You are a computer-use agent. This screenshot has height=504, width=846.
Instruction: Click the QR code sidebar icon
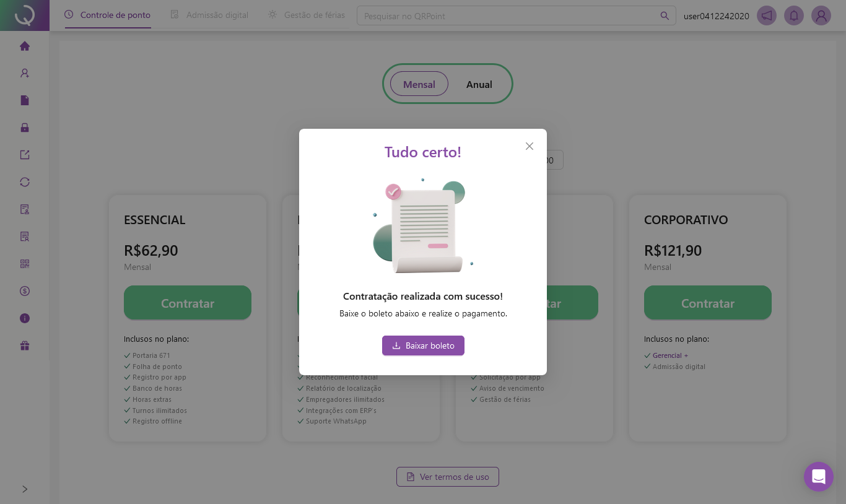[x=25, y=264]
